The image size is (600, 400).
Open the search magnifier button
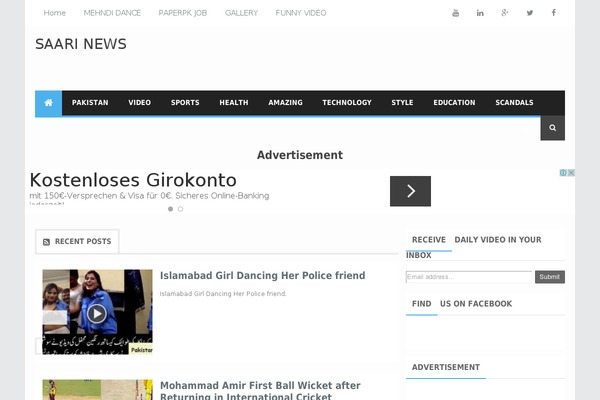click(x=553, y=128)
